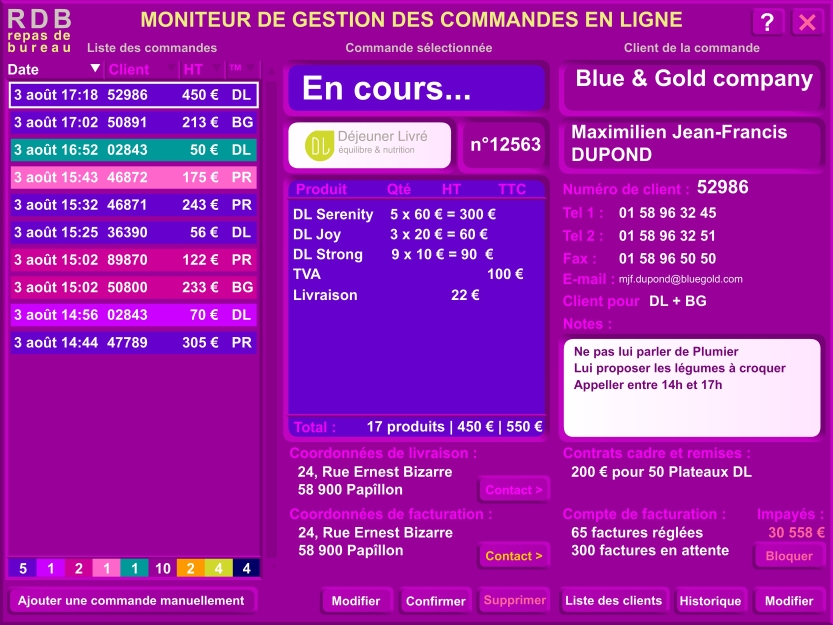
Task: Click the yellow-green status counter showing 4
Action: pyautogui.click(x=218, y=568)
